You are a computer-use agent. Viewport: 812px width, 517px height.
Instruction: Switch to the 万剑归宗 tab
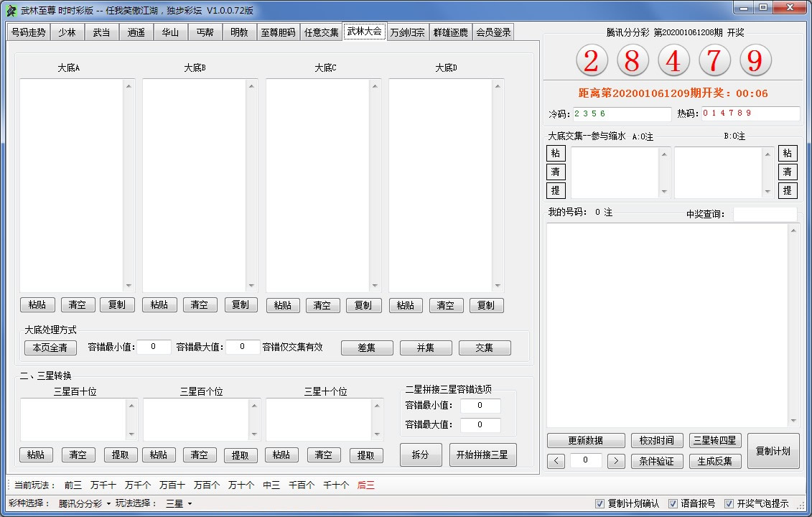point(407,32)
